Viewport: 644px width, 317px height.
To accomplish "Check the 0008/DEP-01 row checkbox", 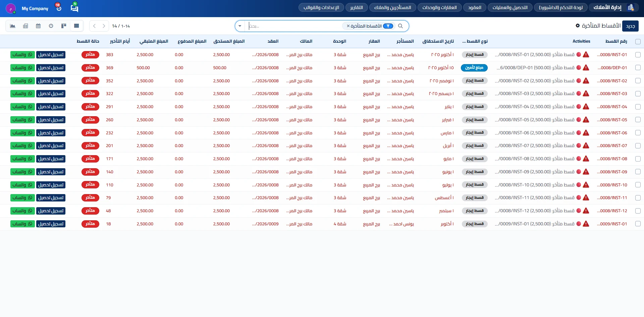I will pos(638,67).
